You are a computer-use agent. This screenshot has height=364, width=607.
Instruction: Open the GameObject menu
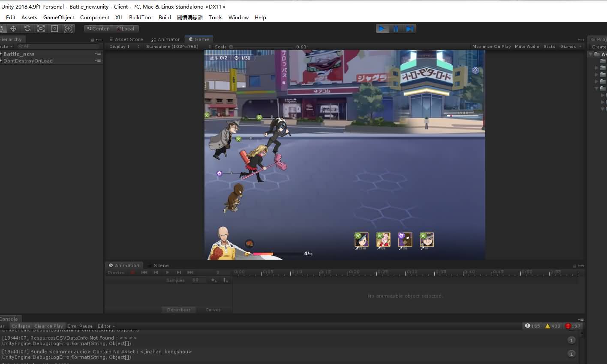click(x=59, y=18)
